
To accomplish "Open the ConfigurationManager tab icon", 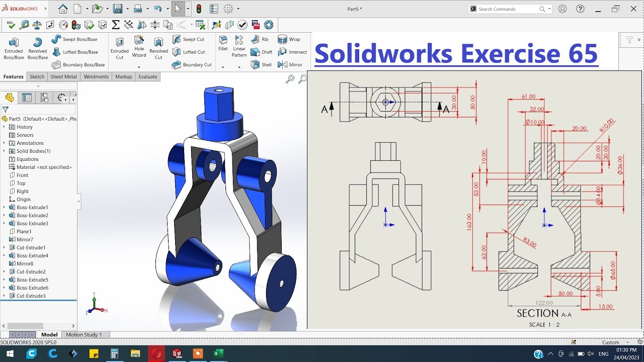I will tap(44, 98).
